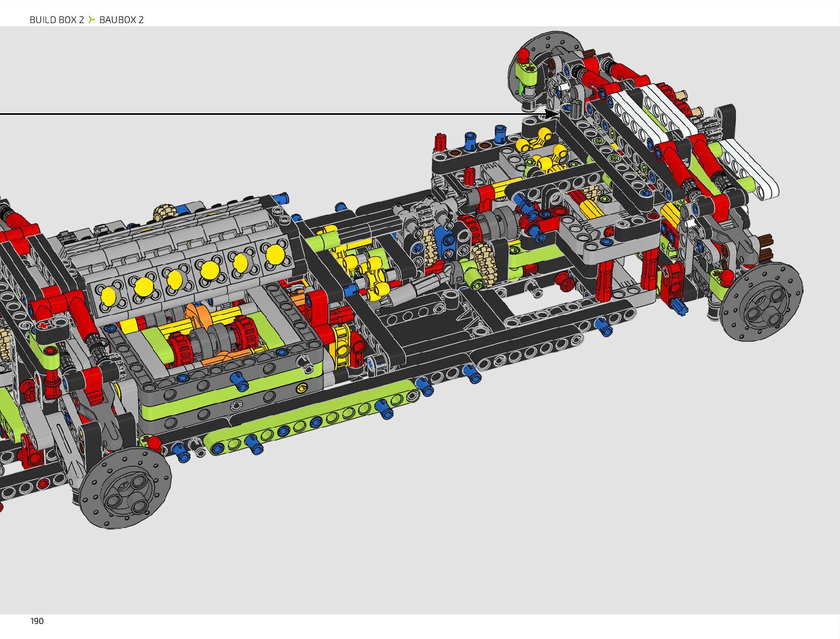
Task: Click the black arrowhead at the pointer line's end
Action: [x=552, y=114]
